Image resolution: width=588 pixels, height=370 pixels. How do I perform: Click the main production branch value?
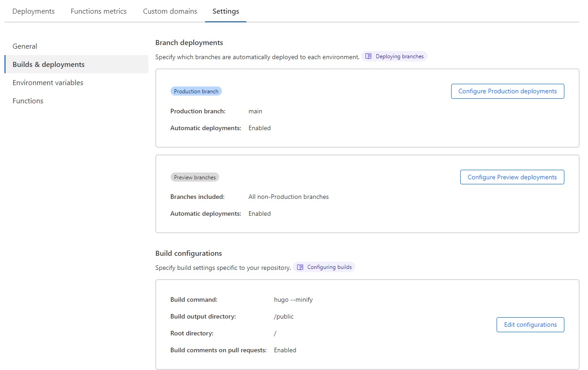[x=255, y=111]
